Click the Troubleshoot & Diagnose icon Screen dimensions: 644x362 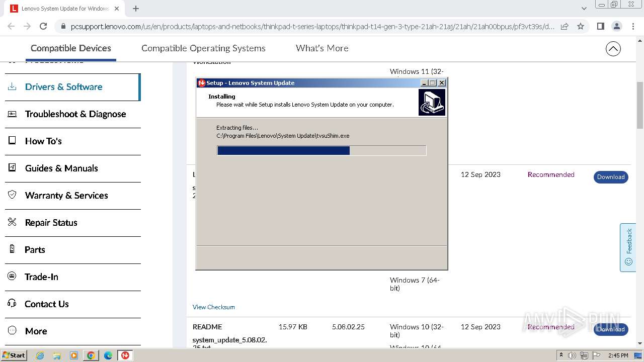pyautogui.click(x=12, y=114)
